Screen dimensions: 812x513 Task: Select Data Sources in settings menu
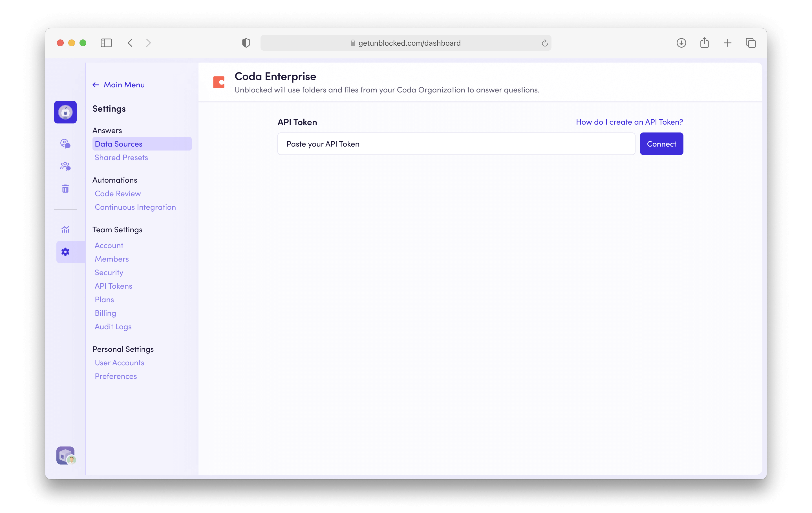pyautogui.click(x=118, y=144)
